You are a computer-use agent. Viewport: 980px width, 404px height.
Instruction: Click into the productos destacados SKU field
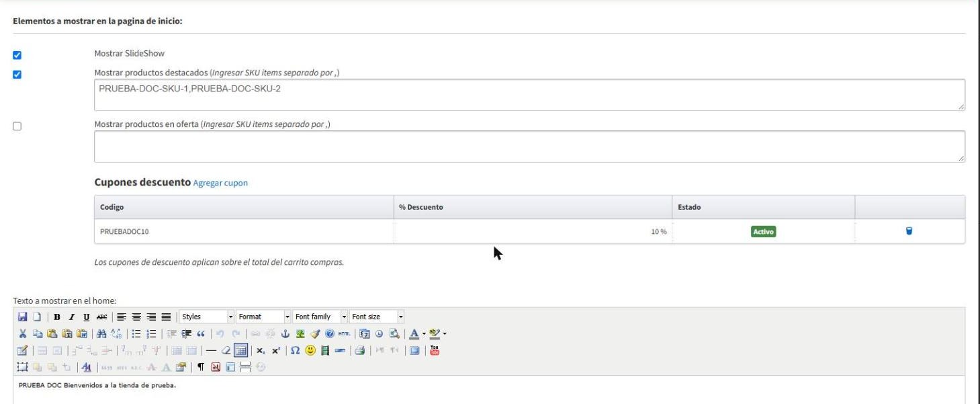click(x=529, y=95)
